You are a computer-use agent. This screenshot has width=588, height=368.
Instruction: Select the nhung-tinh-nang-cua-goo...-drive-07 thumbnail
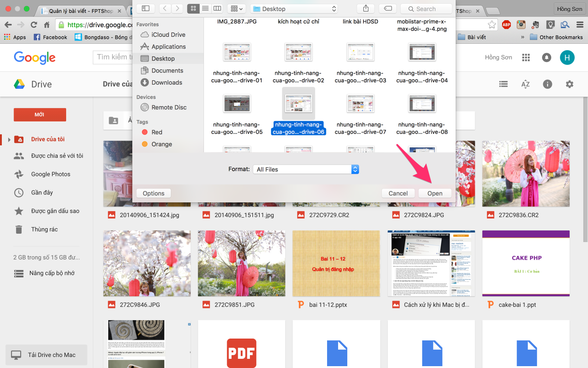(361, 104)
